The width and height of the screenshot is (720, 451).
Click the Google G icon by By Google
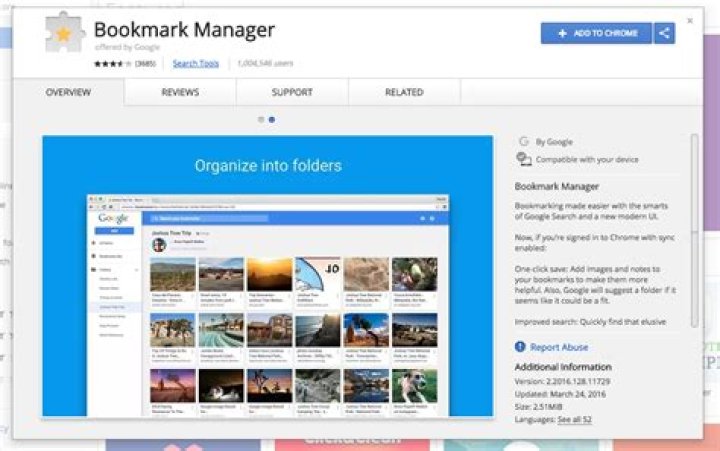tap(523, 141)
